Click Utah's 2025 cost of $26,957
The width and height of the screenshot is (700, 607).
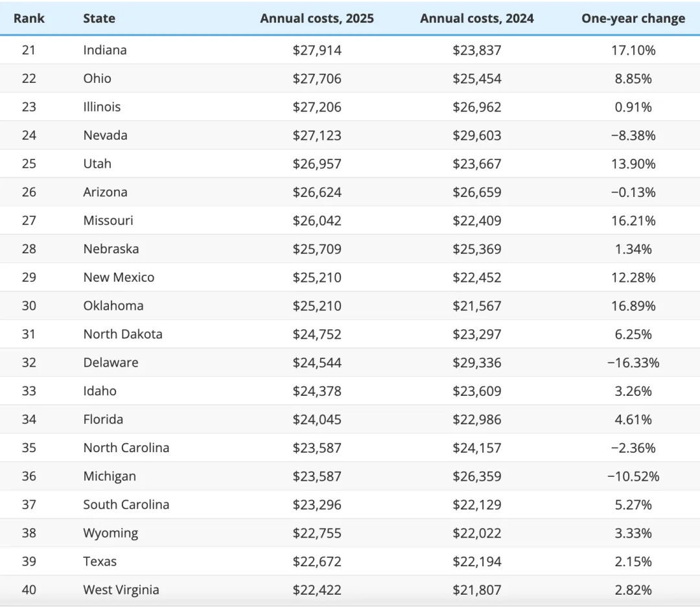(x=317, y=164)
